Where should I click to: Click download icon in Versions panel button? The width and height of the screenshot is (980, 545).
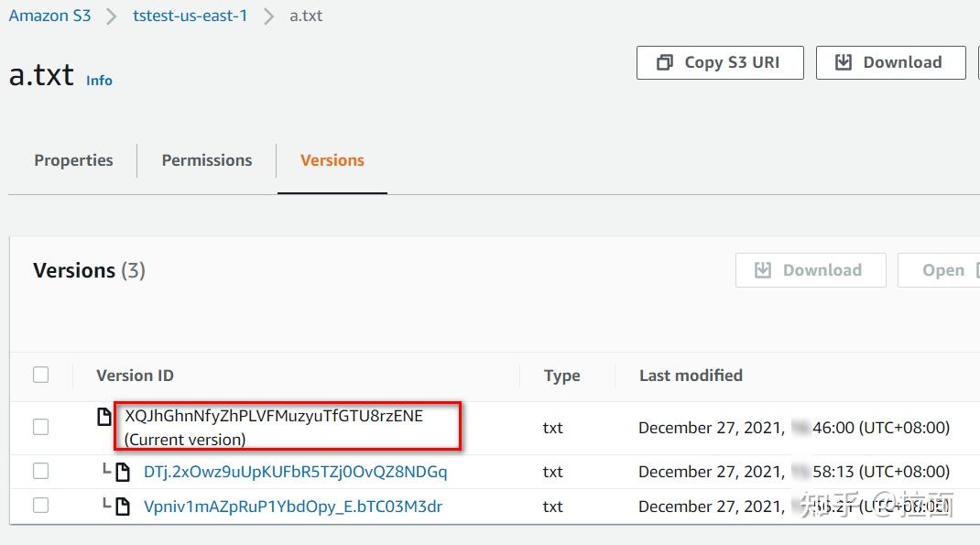(763, 270)
